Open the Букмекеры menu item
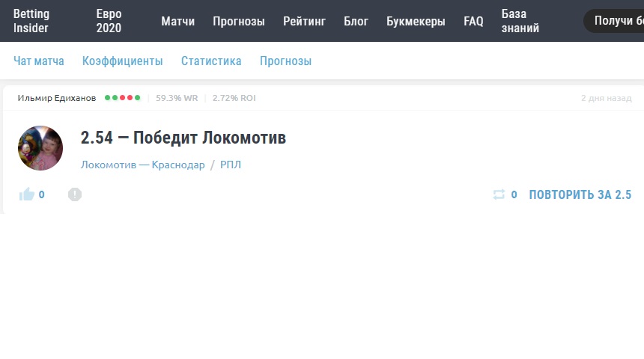Screen dimensions: 644x359 (x=416, y=22)
